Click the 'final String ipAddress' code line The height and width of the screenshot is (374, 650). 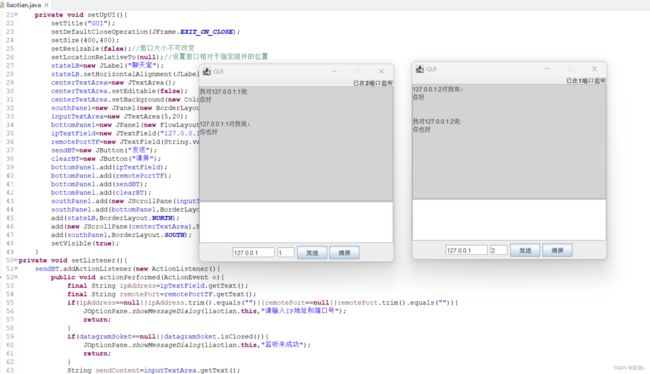pyautogui.click(x=158, y=286)
